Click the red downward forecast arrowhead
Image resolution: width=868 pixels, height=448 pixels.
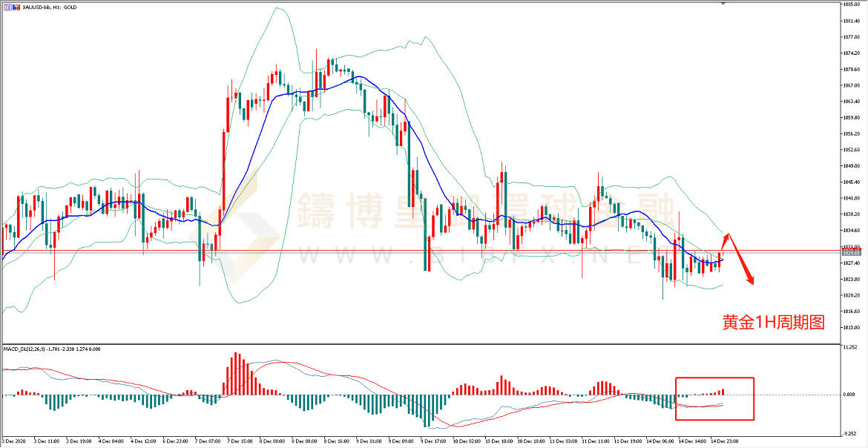[x=752, y=281]
